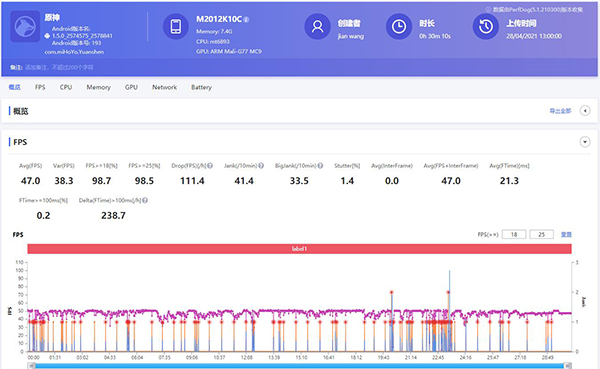Collapse the overview section arrow
This screenshot has width=600, height=369.
coord(585,111)
